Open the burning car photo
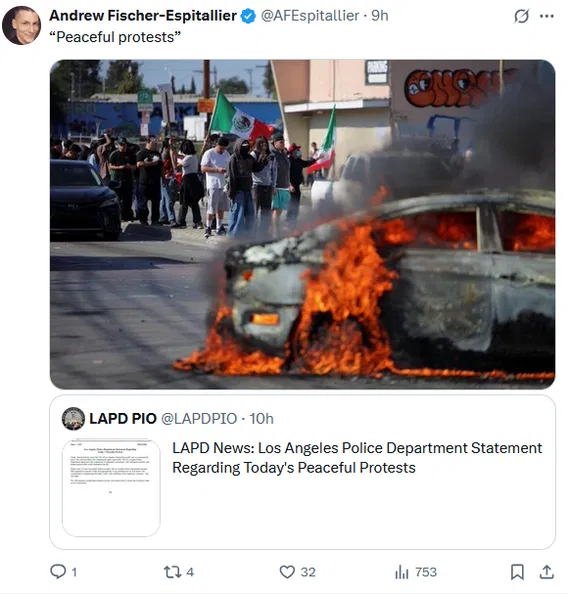The width and height of the screenshot is (568, 595). 302,224
